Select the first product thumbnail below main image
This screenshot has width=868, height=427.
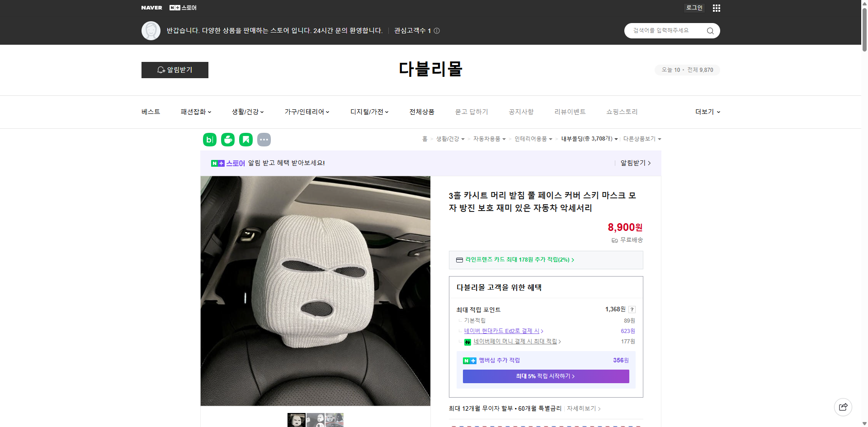[297, 420]
